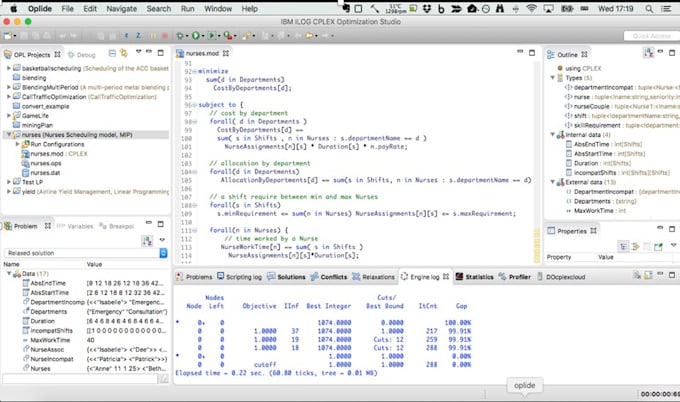Click the Collapse All icon in OPL Projects
The width and height of the screenshot is (680, 402).
pyautogui.click(x=112, y=53)
